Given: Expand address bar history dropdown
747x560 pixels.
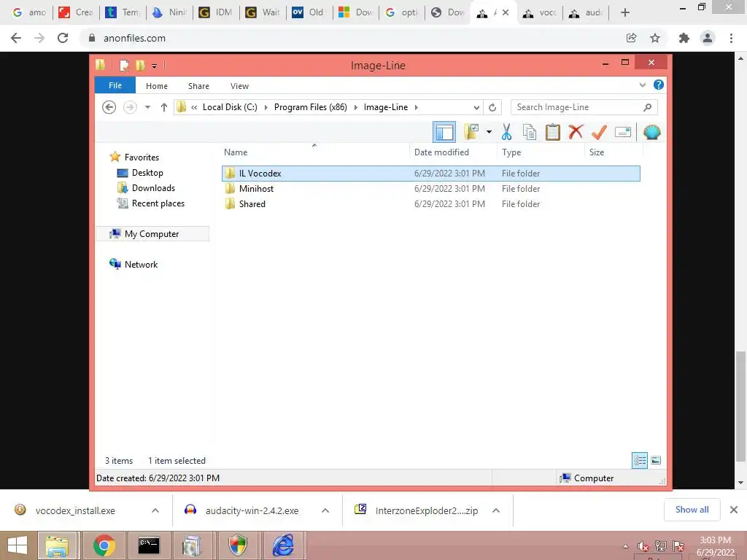Looking at the screenshot, I should (476, 108).
